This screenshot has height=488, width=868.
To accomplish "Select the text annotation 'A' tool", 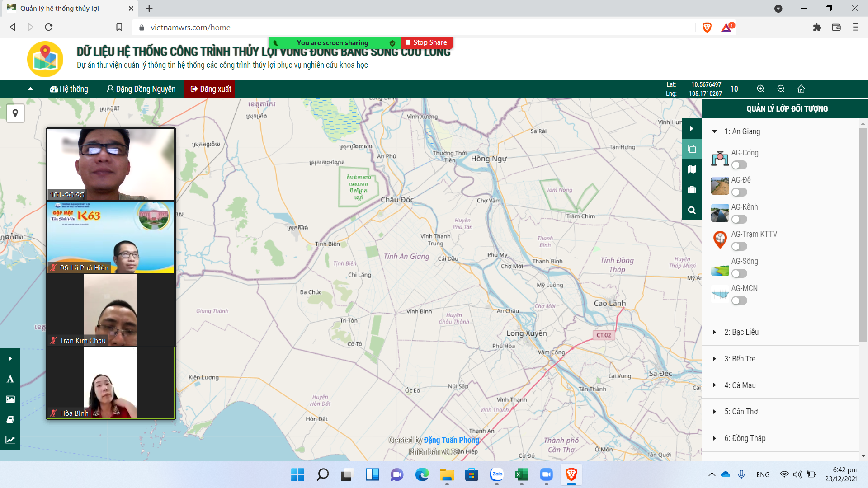I will 10,379.
